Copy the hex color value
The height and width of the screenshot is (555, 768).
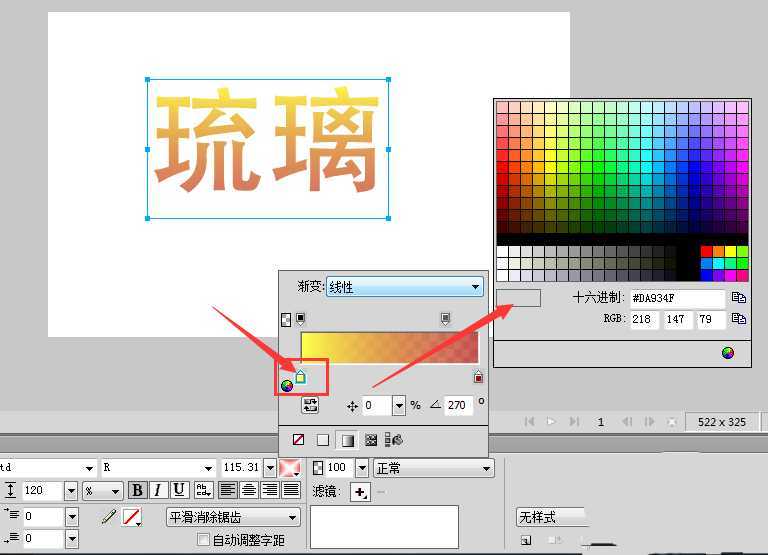pyautogui.click(x=739, y=298)
